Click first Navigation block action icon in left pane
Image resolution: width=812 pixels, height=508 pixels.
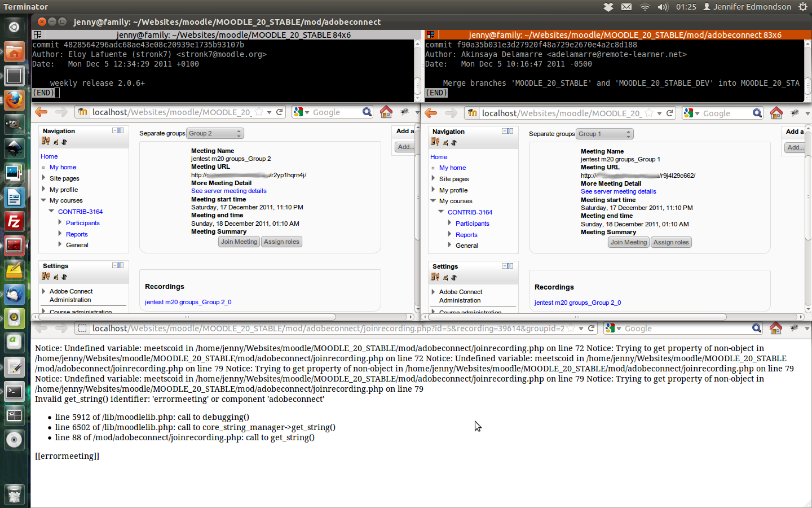(x=46, y=141)
